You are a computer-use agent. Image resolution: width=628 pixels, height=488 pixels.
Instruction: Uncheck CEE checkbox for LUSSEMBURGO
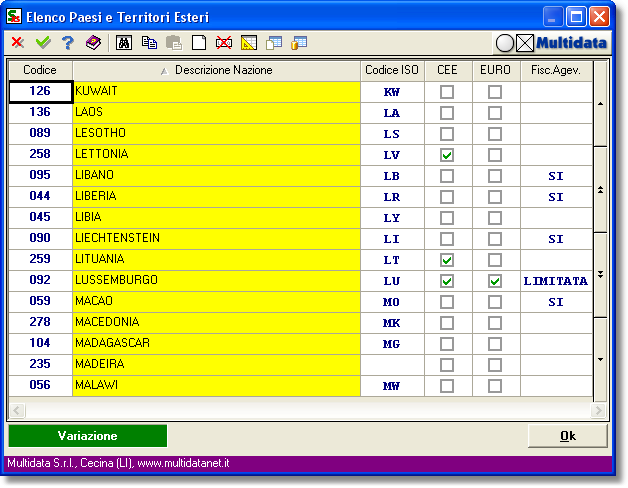point(447,281)
